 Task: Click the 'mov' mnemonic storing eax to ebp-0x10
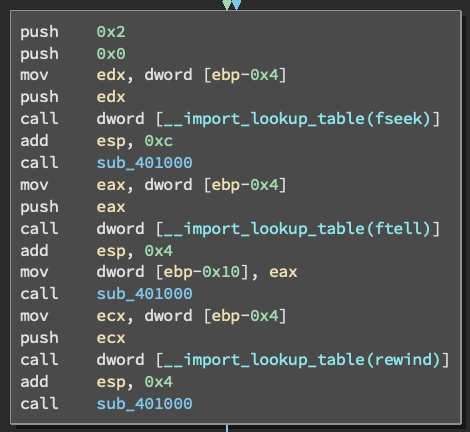click(34, 272)
